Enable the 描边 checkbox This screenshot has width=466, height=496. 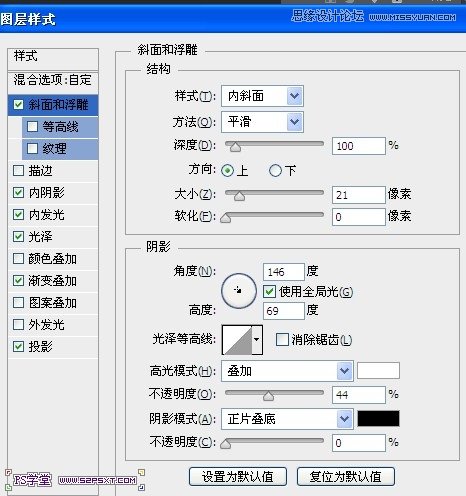click(18, 171)
